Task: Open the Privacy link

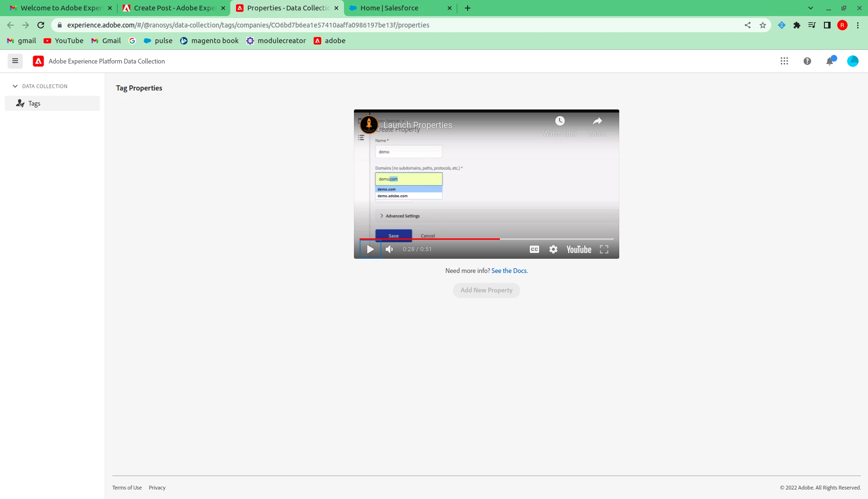Action: [157, 488]
